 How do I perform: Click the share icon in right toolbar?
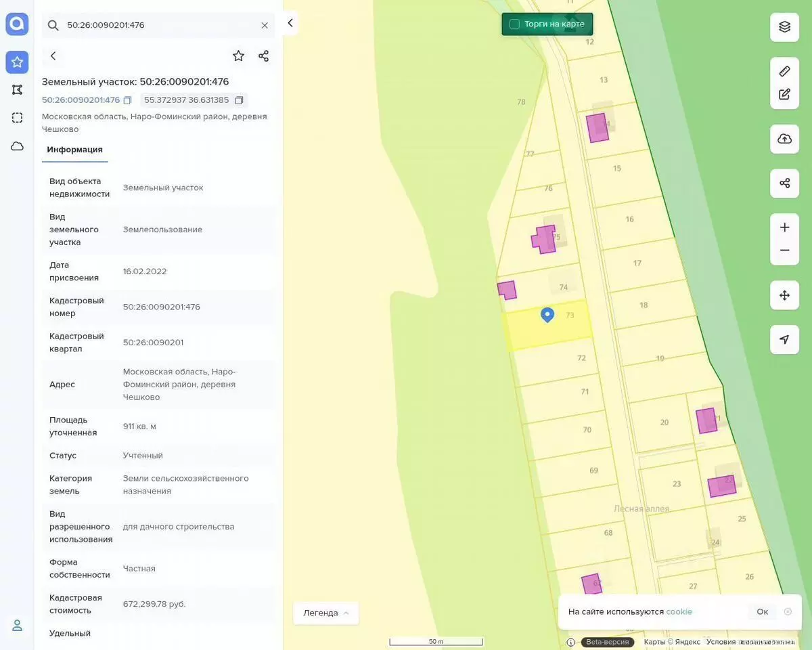pos(784,183)
